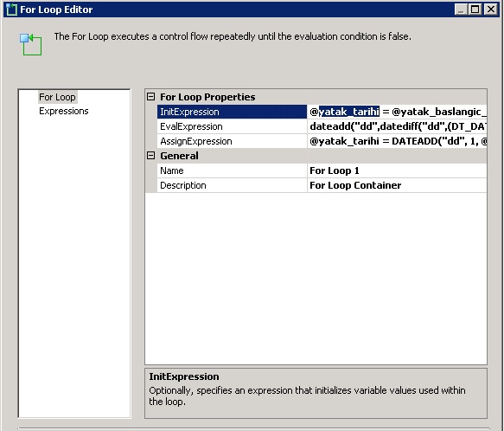Select the InitExpression property label
Screen dimensions: 504x431
tap(232, 112)
